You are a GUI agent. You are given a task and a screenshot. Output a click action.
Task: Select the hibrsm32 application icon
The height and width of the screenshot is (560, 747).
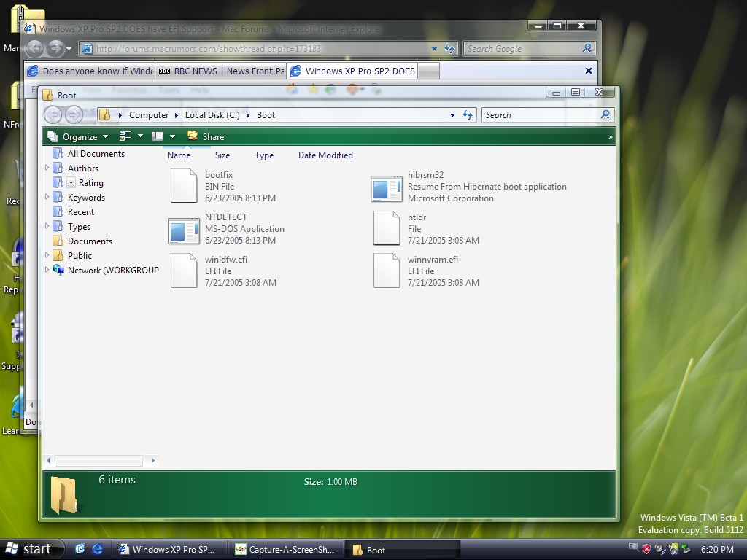pos(387,189)
